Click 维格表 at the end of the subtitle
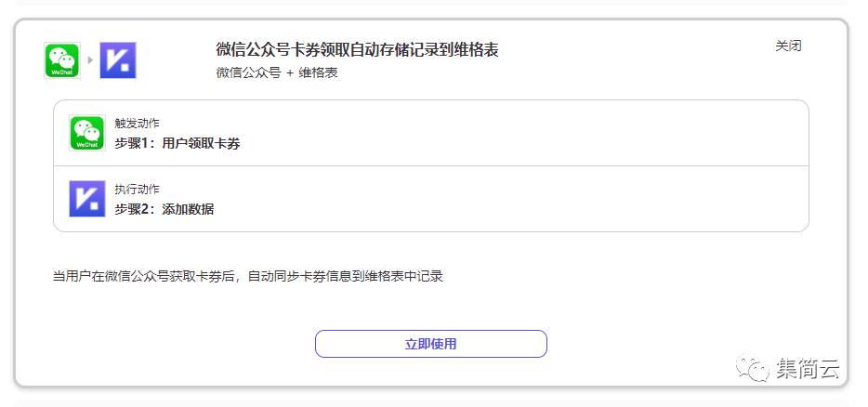 [318, 72]
